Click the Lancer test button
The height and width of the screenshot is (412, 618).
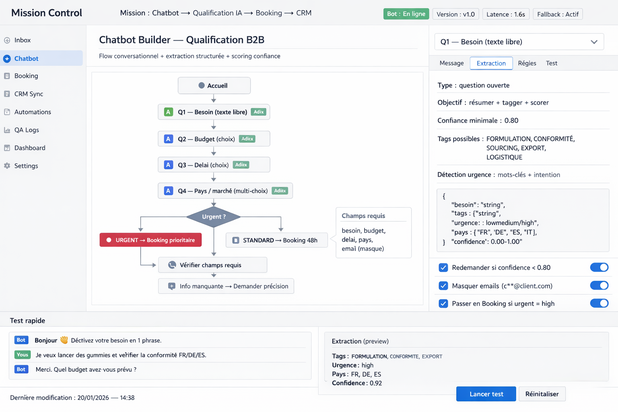point(486,394)
